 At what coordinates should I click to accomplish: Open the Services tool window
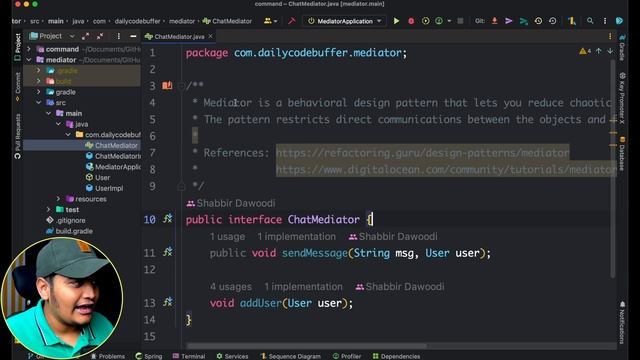[232, 356]
